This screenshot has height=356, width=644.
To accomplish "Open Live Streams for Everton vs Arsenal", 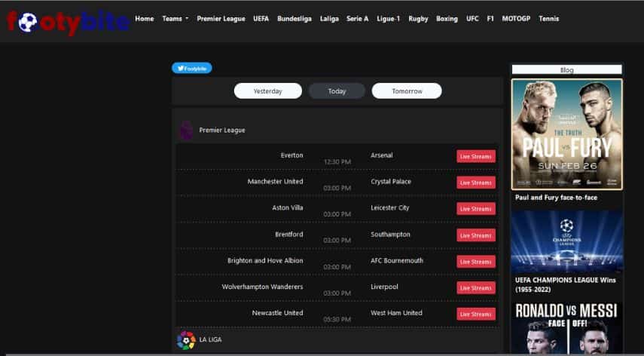I will tap(476, 156).
